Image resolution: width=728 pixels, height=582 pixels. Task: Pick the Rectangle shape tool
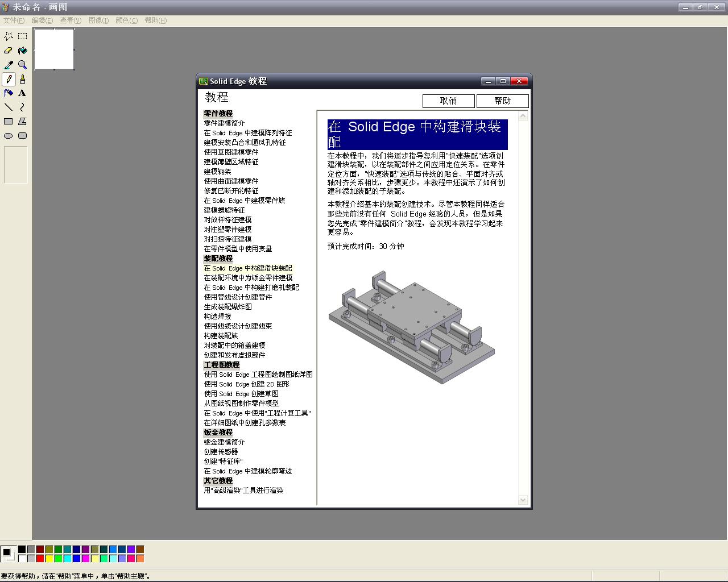pos(9,122)
